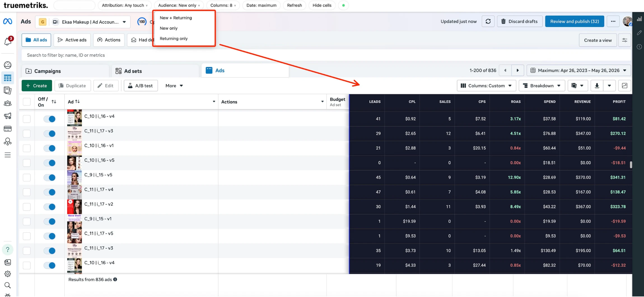Open the ads reporting documents icon in sidebar

(8, 91)
